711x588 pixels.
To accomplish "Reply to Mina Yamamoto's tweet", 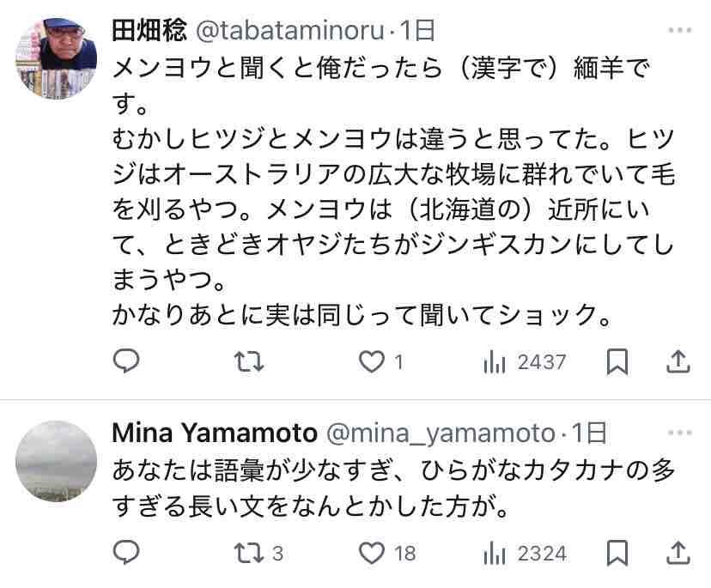I will pos(126,553).
